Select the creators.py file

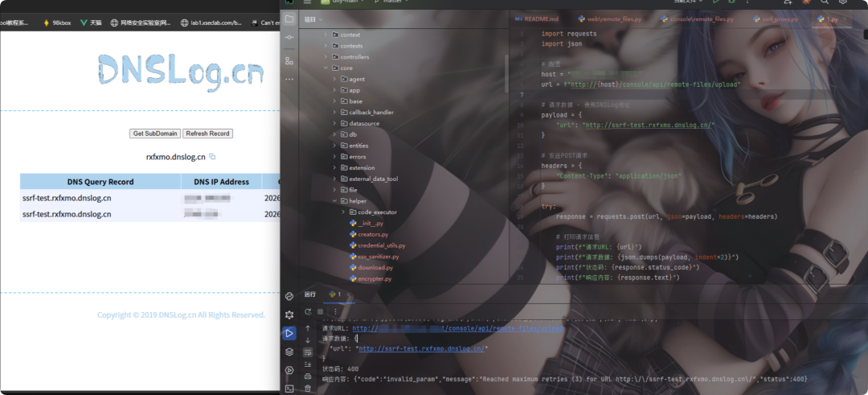(x=373, y=234)
